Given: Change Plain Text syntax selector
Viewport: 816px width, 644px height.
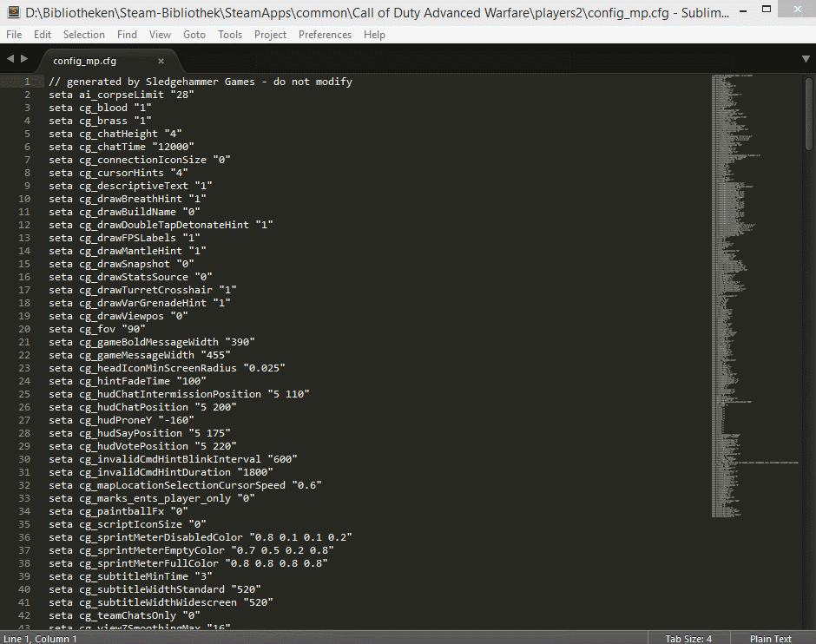Looking at the screenshot, I should (770, 638).
